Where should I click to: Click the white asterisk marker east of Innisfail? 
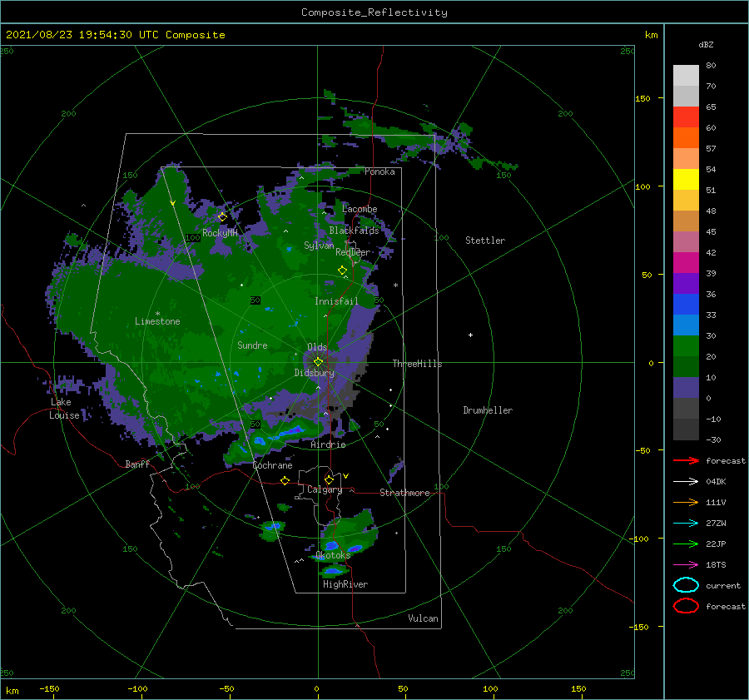(x=395, y=285)
